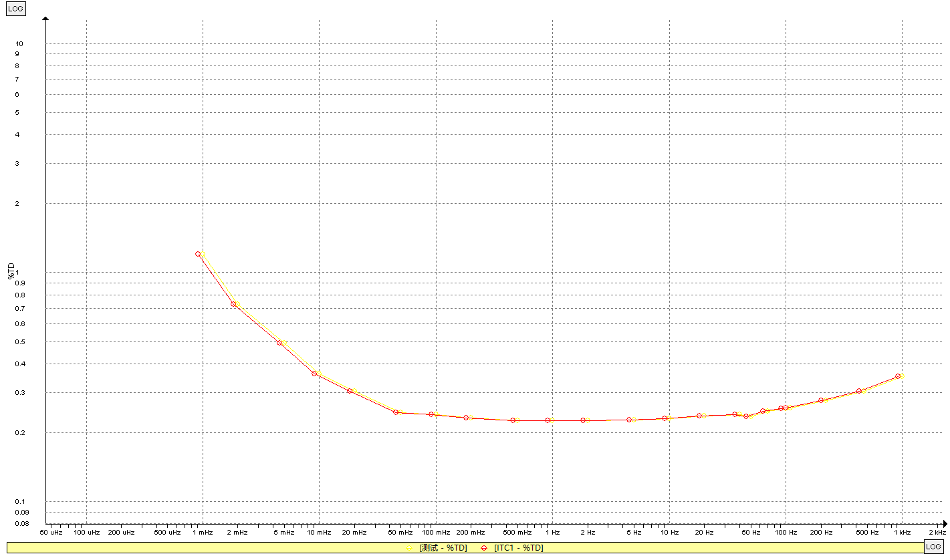Select the red data point at 500 Hz
Viewport: 950px width, 560px height.
(859, 391)
